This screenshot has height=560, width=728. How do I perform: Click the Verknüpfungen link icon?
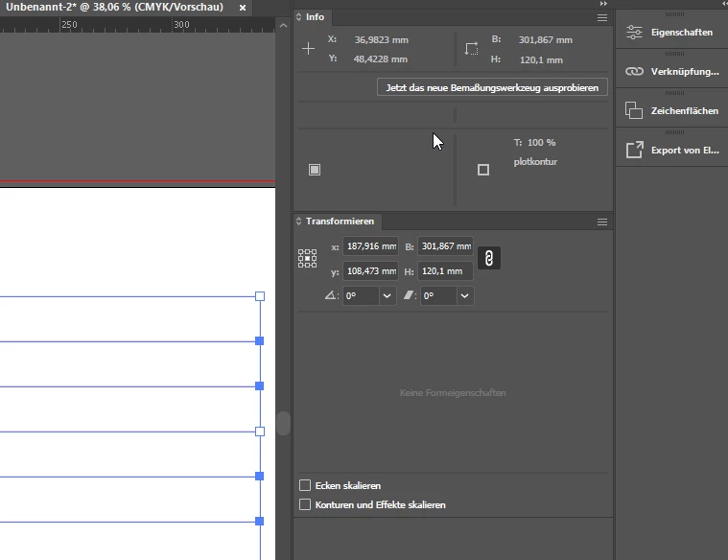tap(634, 72)
